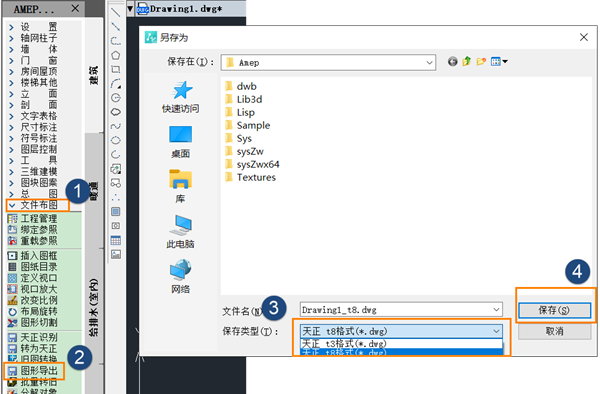The height and width of the screenshot is (394, 600).
Task: Select the Lib3d folder
Action: tap(244, 99)
